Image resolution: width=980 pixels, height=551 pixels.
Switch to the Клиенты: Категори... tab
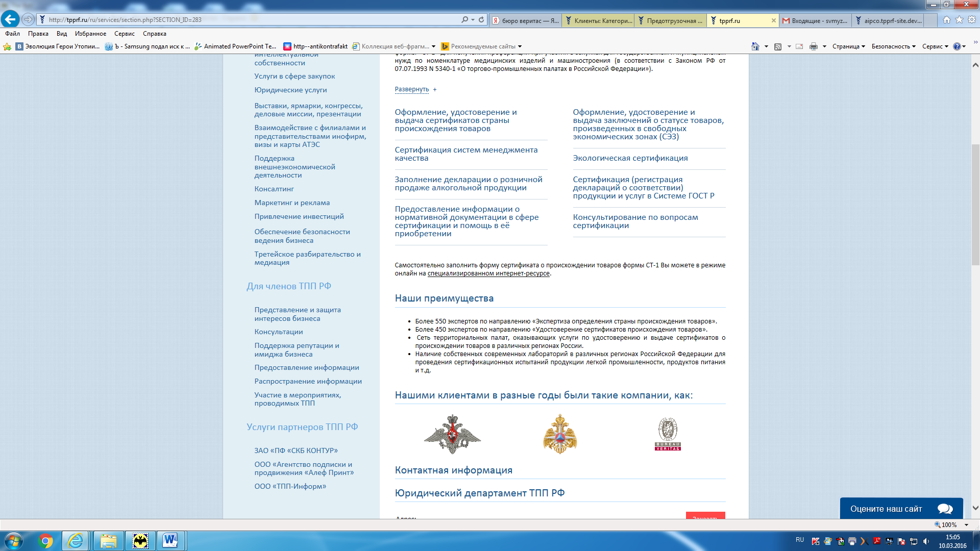click(598, 20)
